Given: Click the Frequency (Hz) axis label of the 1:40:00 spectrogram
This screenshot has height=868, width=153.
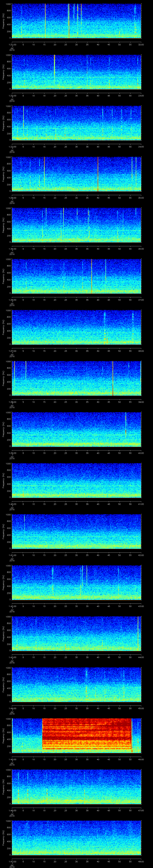Looking at the screenshot, I should click(x=3, y=480).
